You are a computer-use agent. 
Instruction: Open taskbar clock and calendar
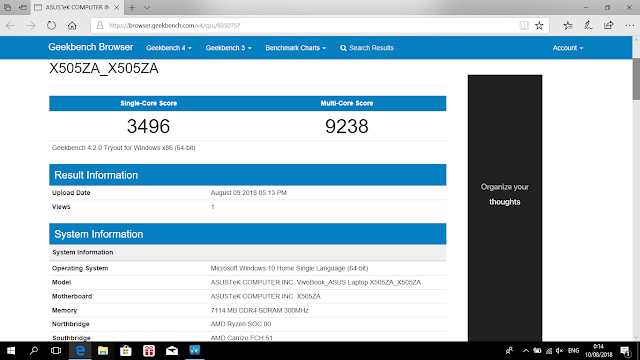(x=598, y=351)
